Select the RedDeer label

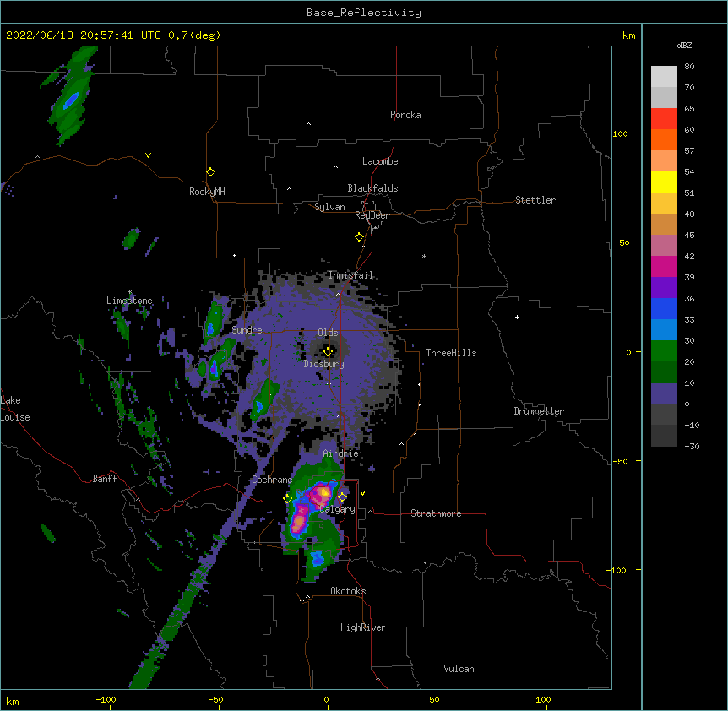372,215
